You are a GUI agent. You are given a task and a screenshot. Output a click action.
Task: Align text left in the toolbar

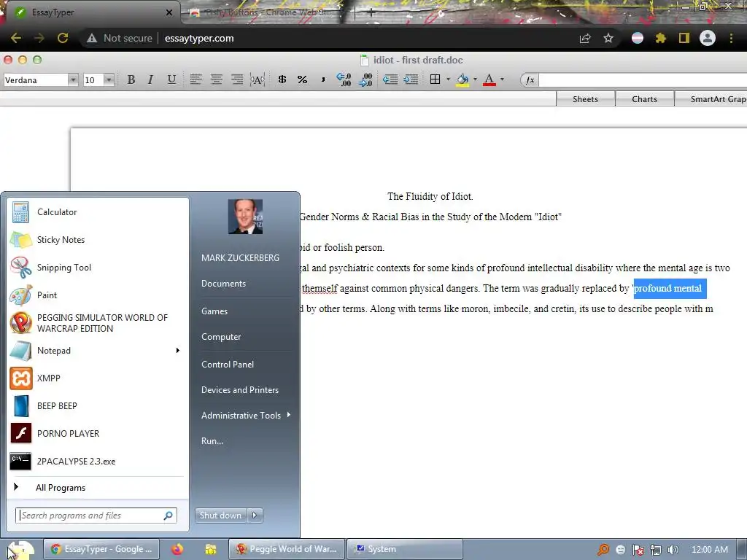[196, 79]
